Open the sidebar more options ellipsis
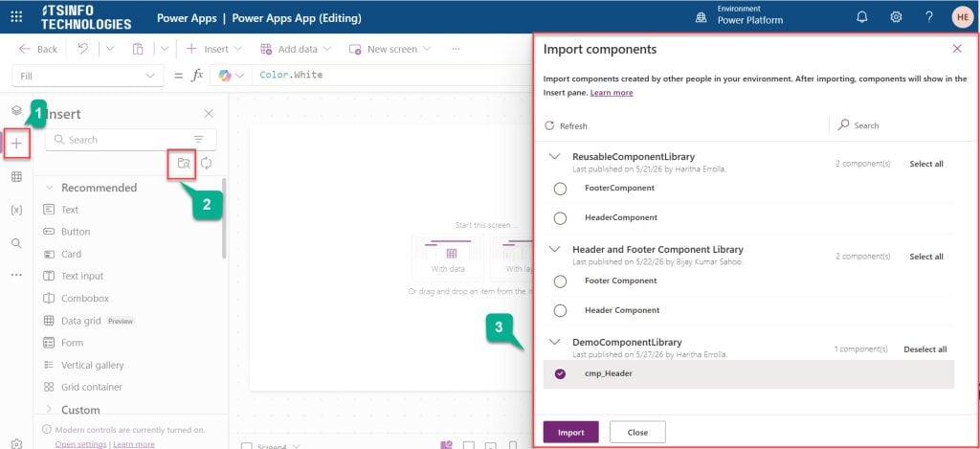 (17, 275)
